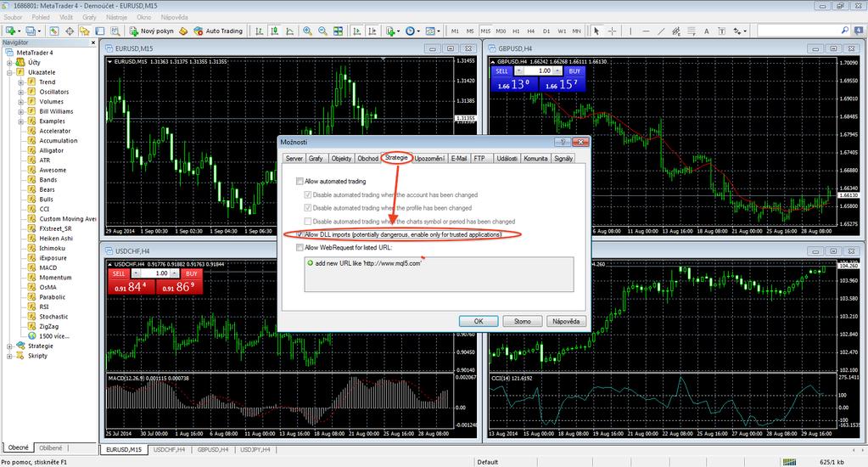
Task: Toggle the Market Watch window icon
Action: pyautogui.click(x=54, y=31)
